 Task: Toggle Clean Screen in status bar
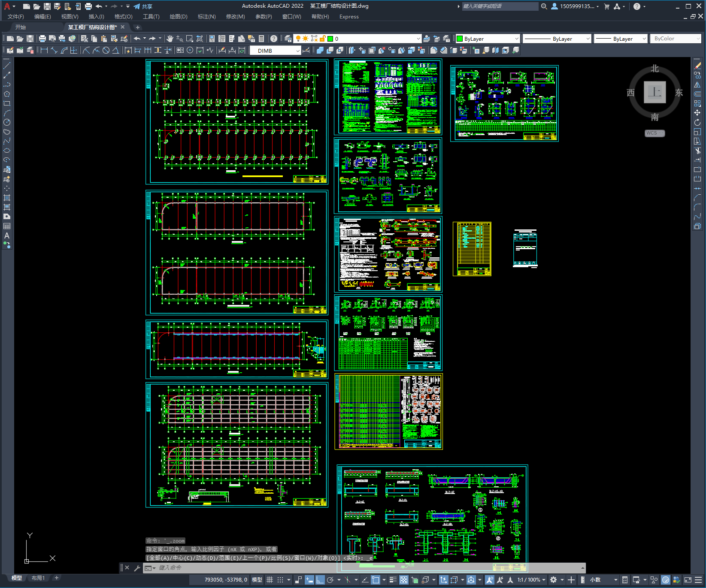tap(688, 580)
